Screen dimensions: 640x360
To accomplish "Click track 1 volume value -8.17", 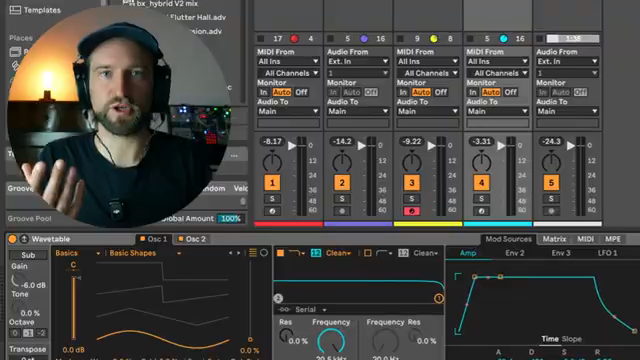I will coord(272,141).
